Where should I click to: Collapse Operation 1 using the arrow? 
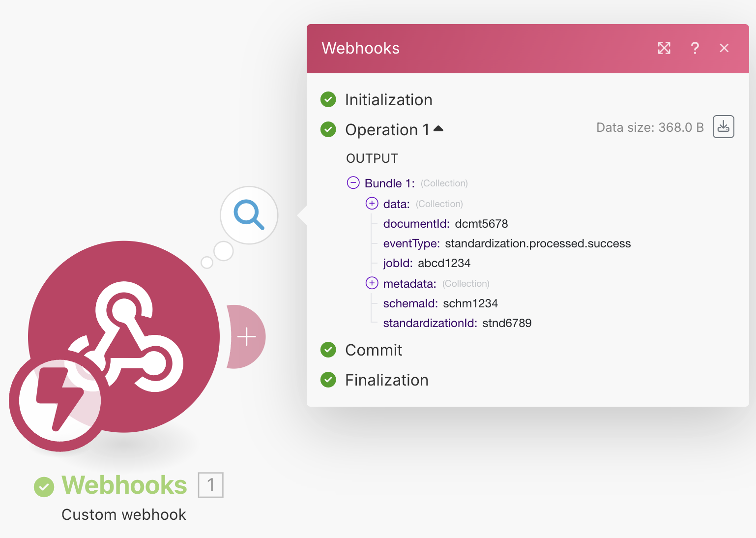coord(438,129)
